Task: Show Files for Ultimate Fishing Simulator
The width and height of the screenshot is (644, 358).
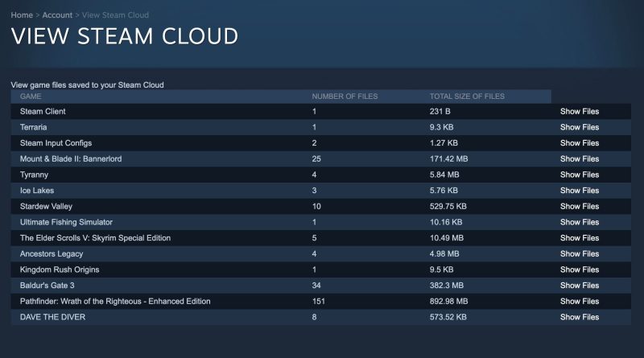Action: (x=580, y=222)
